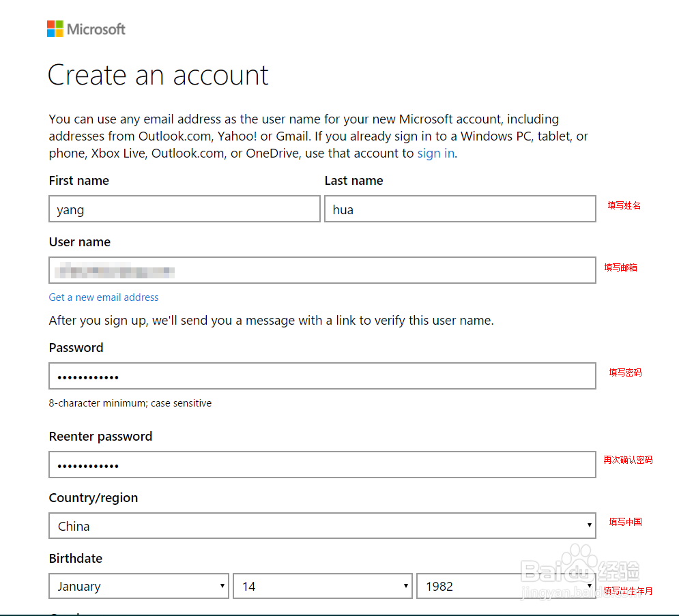This screenshot has width=679, height=616.
Task: Open the birth day dropdown showing 14
Action: click(322, 586)
